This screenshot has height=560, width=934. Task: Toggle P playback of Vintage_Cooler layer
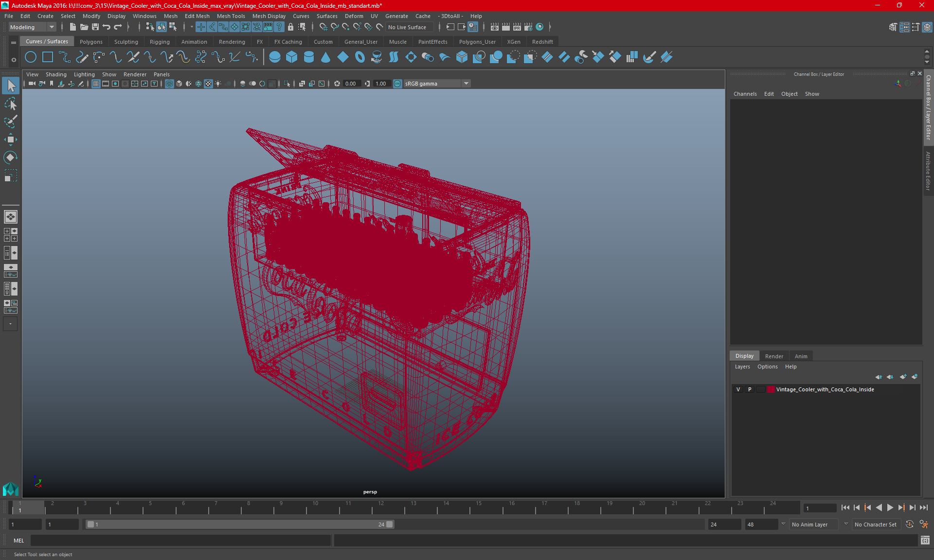point(750,389)
